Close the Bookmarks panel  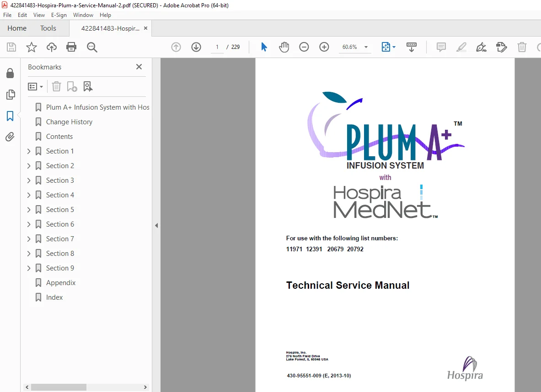click(x=139, y=67)
